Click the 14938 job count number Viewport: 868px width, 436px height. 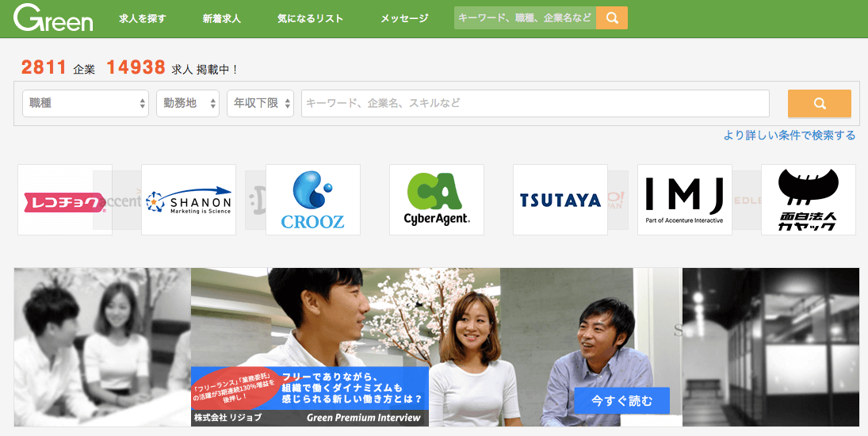click(x=136, y=67)
